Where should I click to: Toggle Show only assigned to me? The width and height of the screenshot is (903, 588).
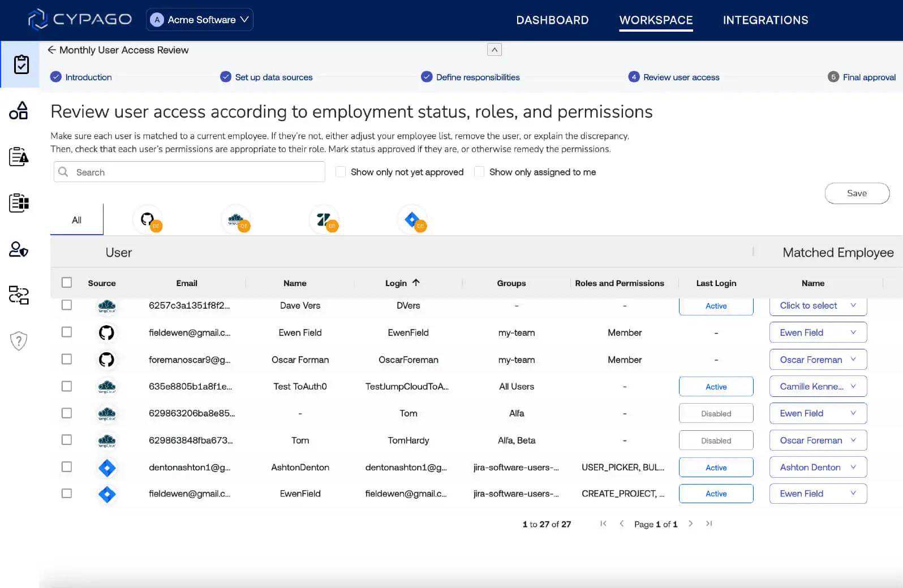[x=479, y=172]
